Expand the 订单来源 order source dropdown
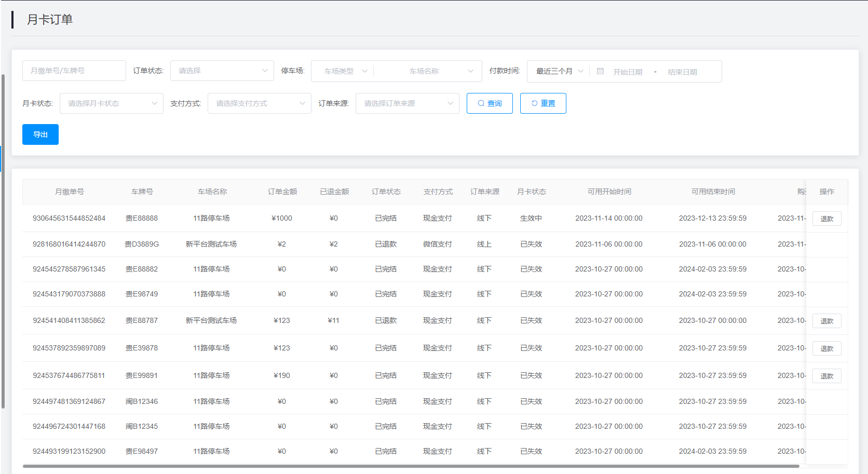The width and height of the screenshot is (868, 474). click(408, 103)
